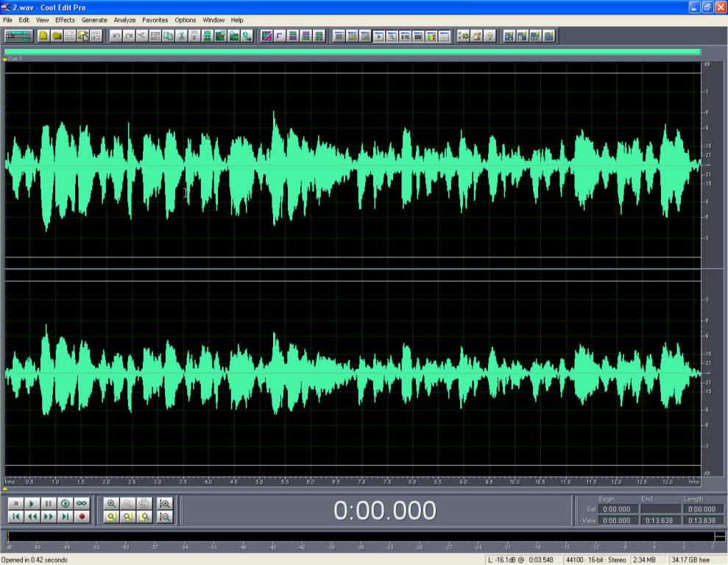
Task: Click the Sel Begin time field
Action: click(616, 509)
